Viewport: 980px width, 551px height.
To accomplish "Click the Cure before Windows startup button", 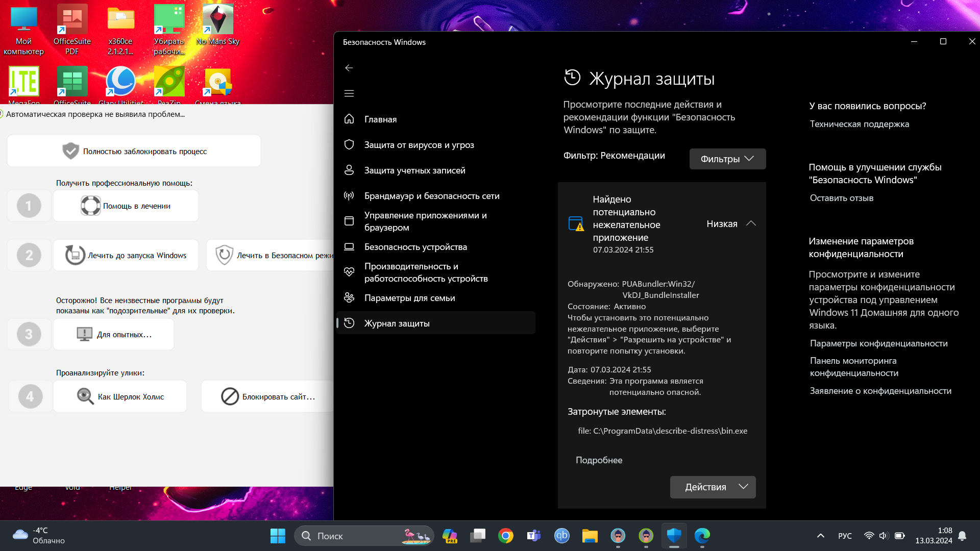I will click(126, 256).
